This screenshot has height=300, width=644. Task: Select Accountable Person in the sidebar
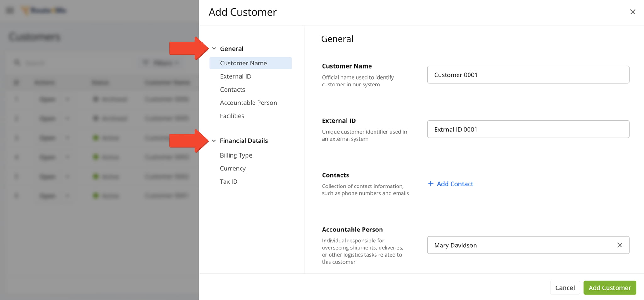click(248, 103)
